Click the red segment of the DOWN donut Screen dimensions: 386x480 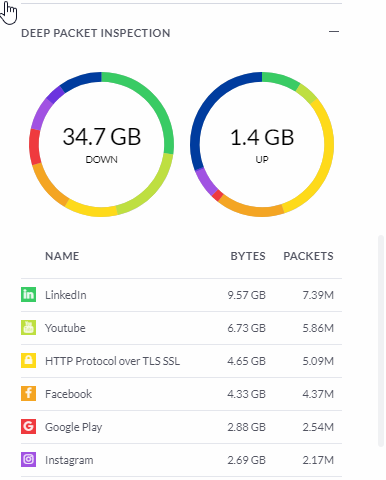pos(34,147)
